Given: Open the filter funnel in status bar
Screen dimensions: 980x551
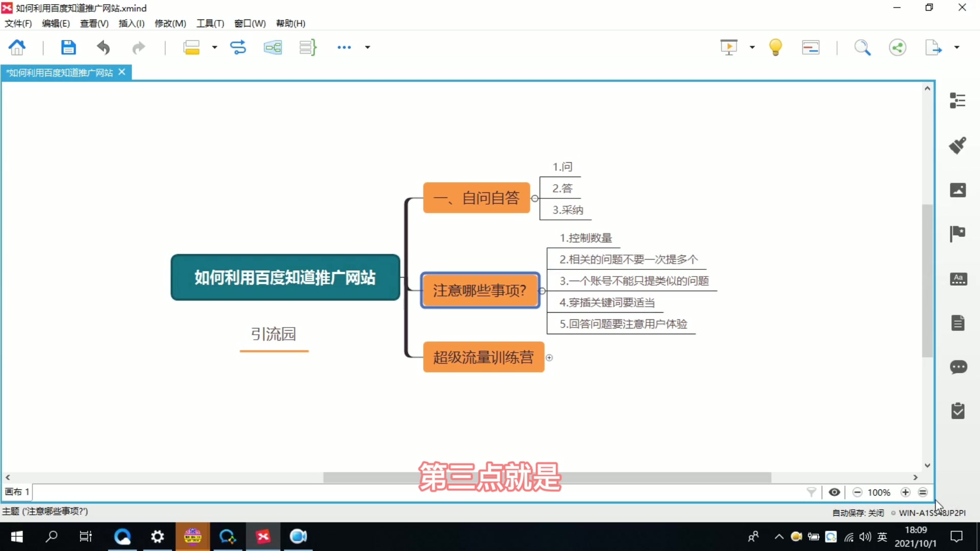Looking at the screenshot, I should tap(811, 492).
